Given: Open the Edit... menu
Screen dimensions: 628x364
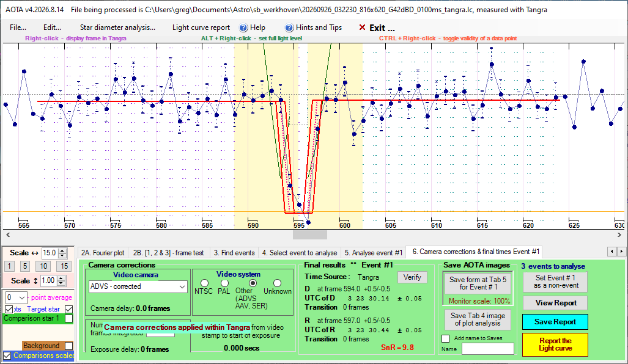Looking at the screenshot, I should [52, 27].
